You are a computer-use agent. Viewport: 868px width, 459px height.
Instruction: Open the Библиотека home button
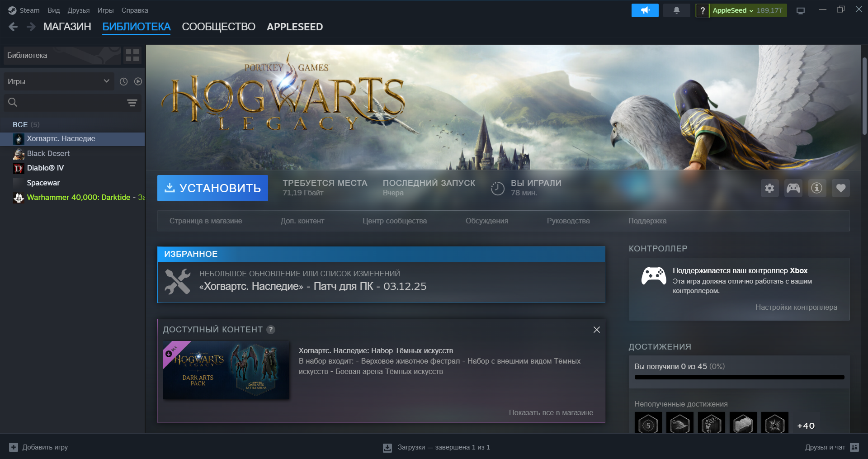point(62,56)
